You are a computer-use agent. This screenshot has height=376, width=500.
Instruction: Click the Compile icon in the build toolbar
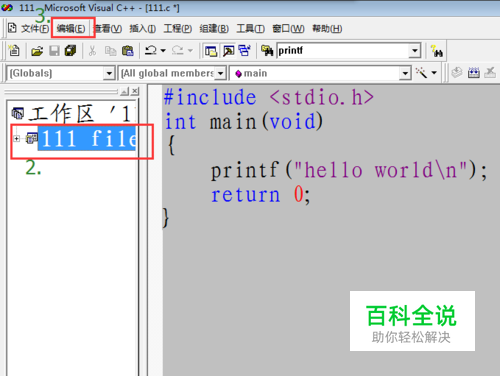click(457, 72)
